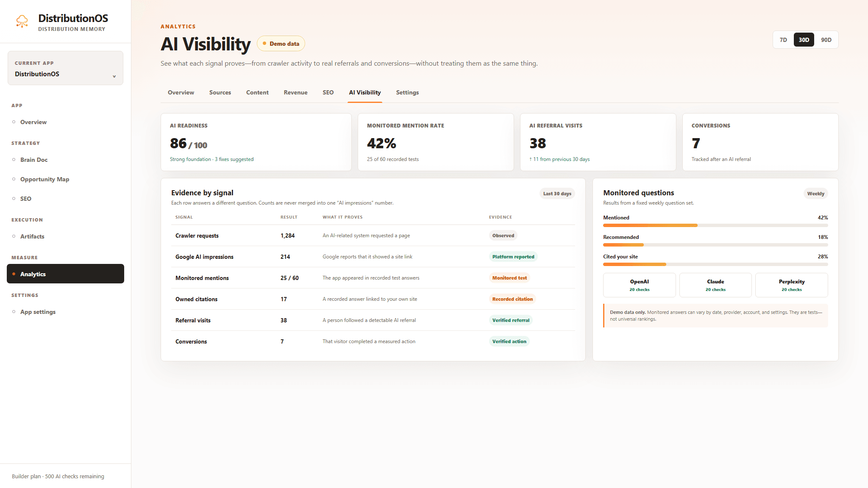Open the Conversions summary card
This screenshot has height=488, width=868.
760,142
